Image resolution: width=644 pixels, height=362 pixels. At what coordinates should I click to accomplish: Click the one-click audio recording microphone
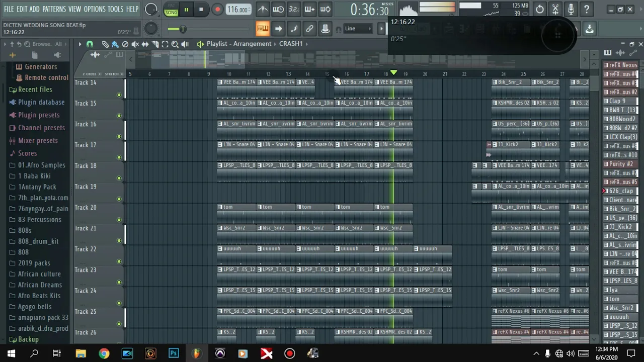coord(571,9)
